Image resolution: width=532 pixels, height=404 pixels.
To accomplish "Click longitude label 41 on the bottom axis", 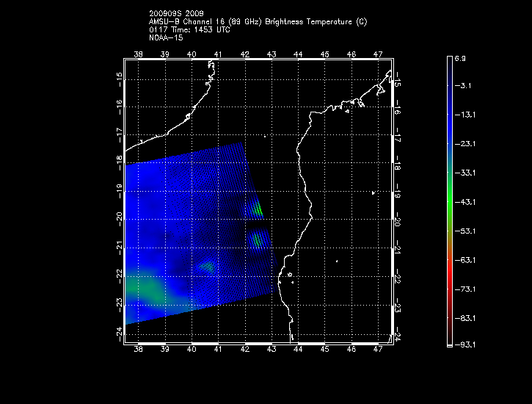I will coord(218,351).
